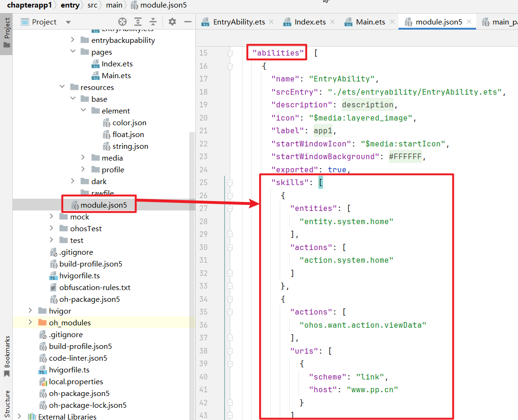
Task: Select module.json5 in the project tree
Action: click(x=104, y=205)
